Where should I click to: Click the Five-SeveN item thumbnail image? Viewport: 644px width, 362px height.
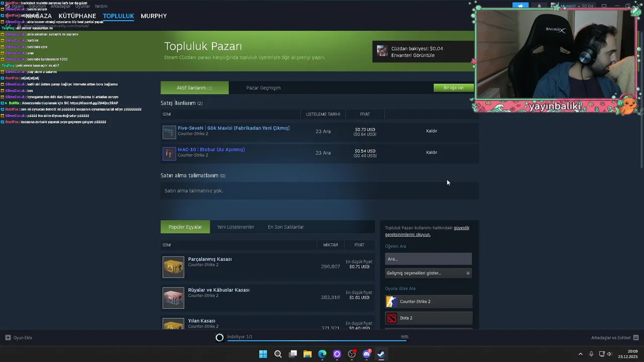click(169, 132)
